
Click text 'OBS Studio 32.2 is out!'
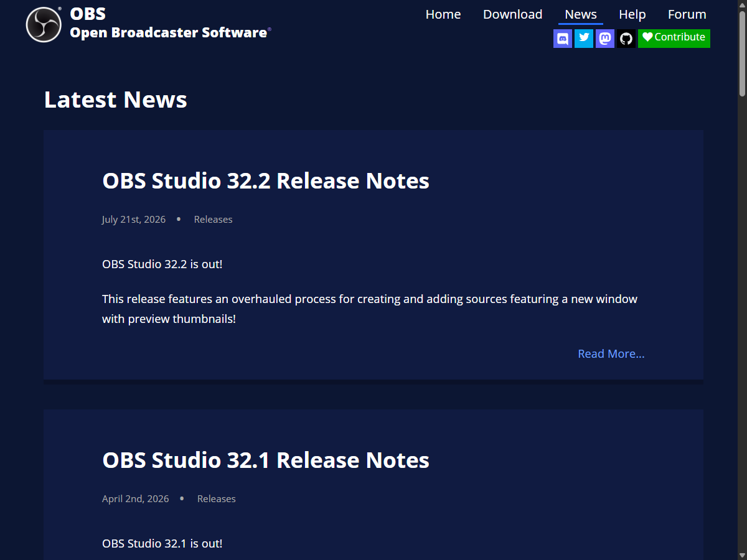coord(162,264)
